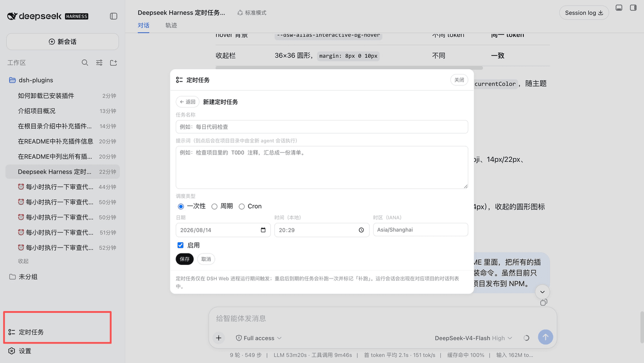Open workspace filter settings icon
The height and width of the screenshot is (363, 644).
pos(100,63)
